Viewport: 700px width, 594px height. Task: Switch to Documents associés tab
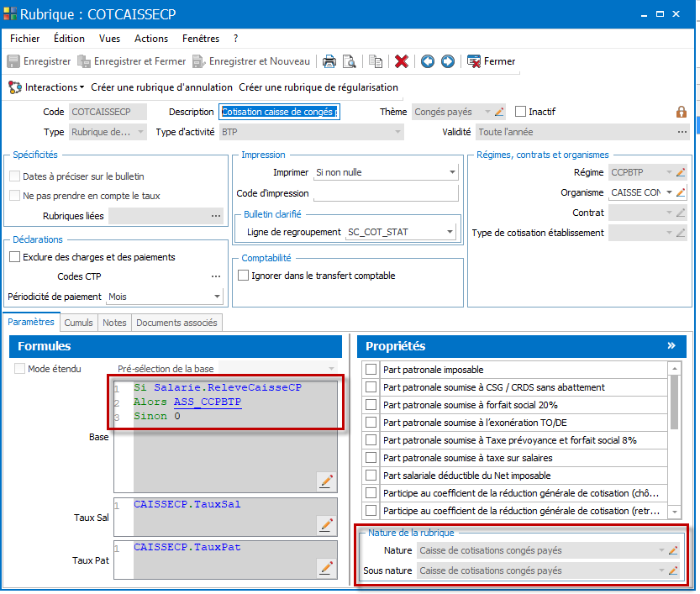pos(176,323)
